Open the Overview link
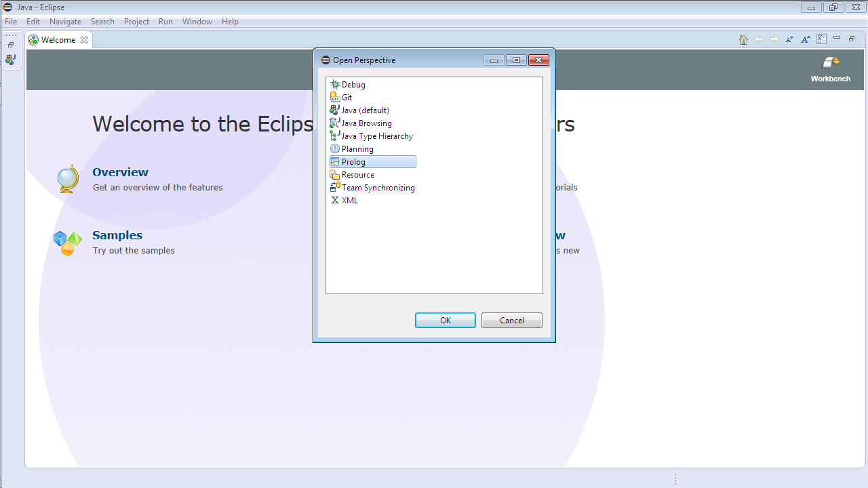 [120, 172]
